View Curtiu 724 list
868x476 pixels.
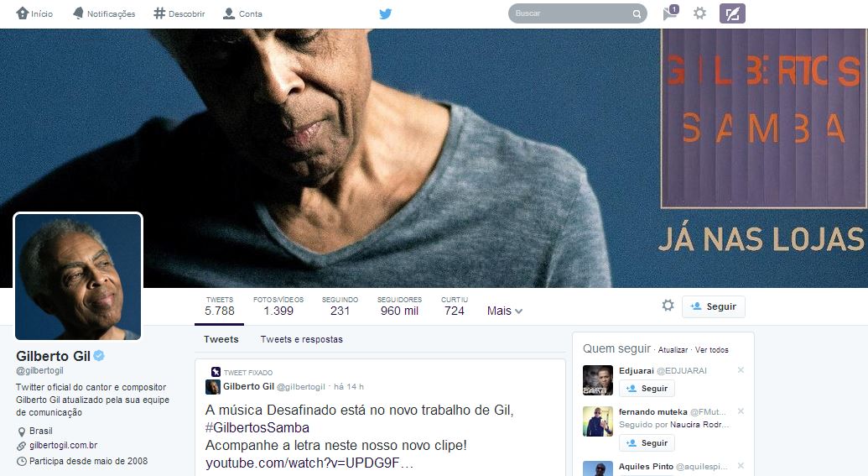click(455, 306)
